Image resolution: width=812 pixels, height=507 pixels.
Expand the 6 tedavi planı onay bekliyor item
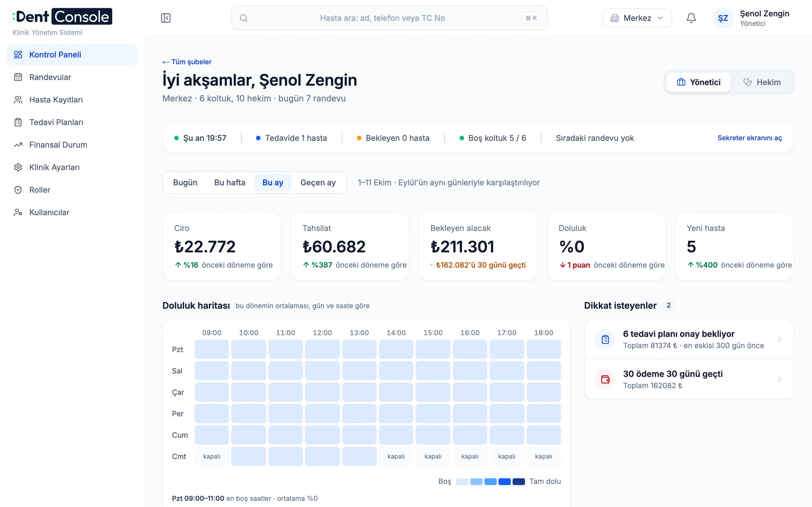click(689, 339)
